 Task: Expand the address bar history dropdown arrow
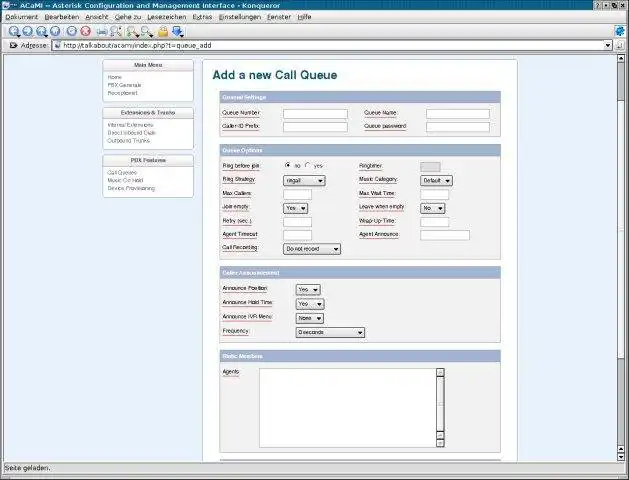pyautogui.click(x=608, y=45)
